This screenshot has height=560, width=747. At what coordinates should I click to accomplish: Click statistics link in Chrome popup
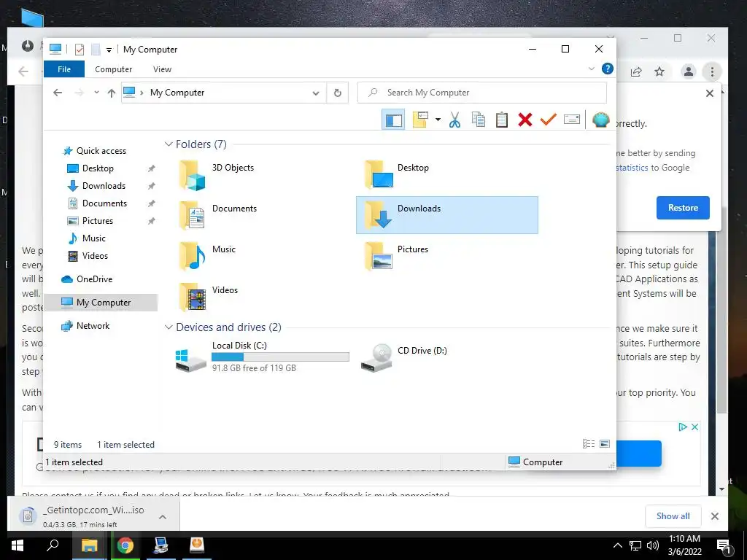632,168
